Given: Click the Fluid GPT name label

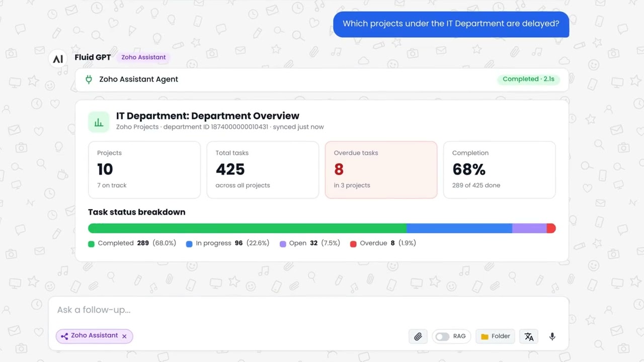Looking at the screenshot, I should coord(93,57).
